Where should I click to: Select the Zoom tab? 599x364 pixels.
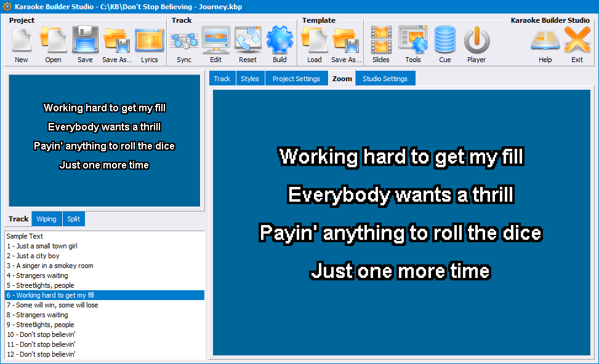342,79
